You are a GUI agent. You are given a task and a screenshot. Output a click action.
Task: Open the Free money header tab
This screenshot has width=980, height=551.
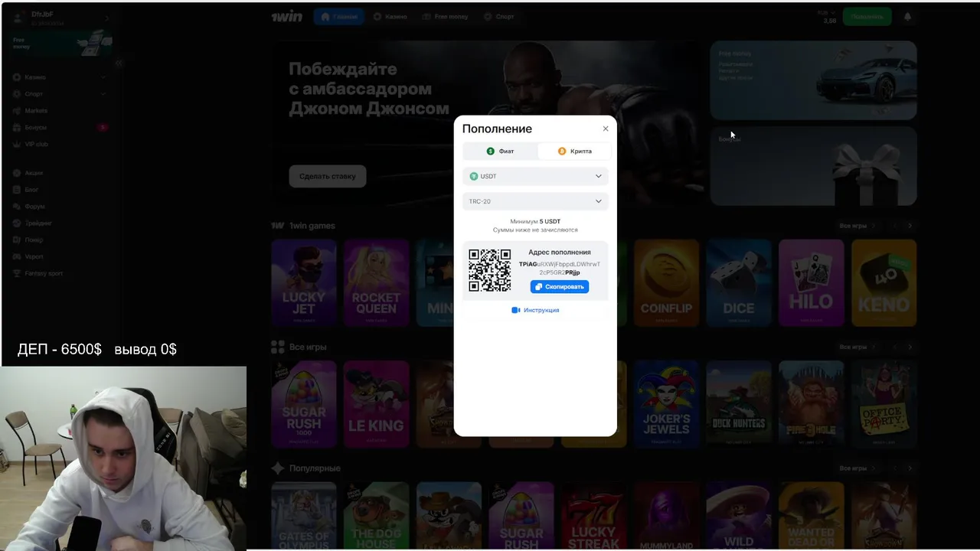[446, 16]
